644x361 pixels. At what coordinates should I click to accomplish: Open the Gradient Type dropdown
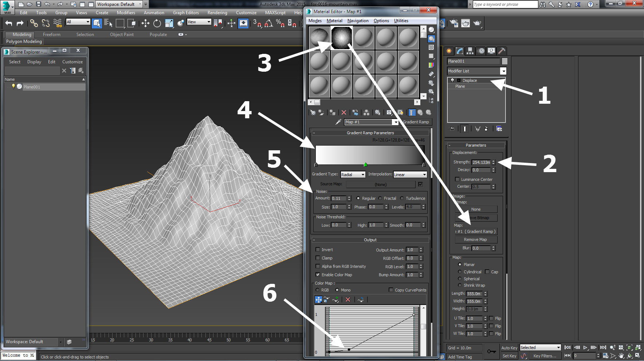click(x=353, y=175)
